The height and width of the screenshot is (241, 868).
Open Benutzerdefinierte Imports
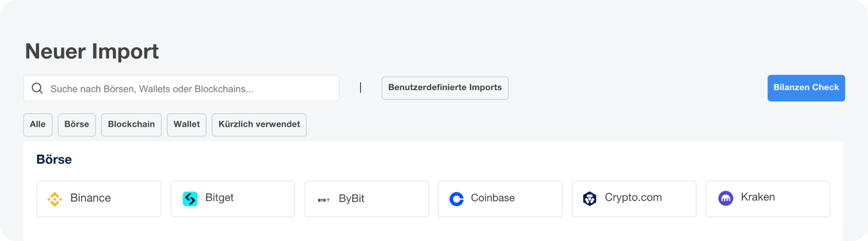tap(445, 88)
